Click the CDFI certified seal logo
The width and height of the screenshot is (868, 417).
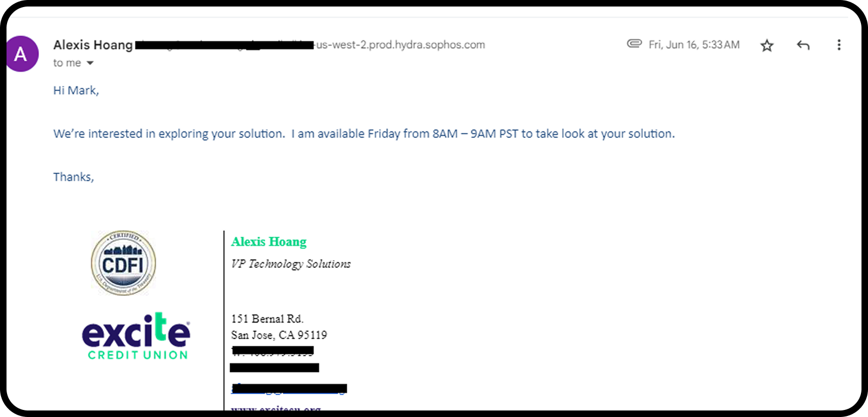123,263
